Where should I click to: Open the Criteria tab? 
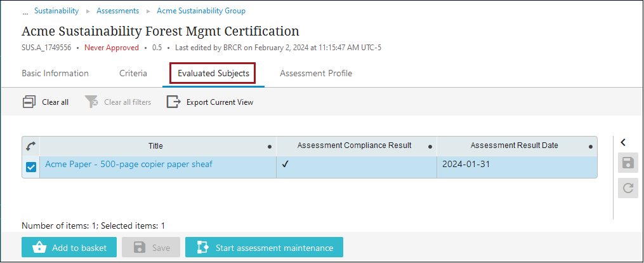click(x=133, y=73)
